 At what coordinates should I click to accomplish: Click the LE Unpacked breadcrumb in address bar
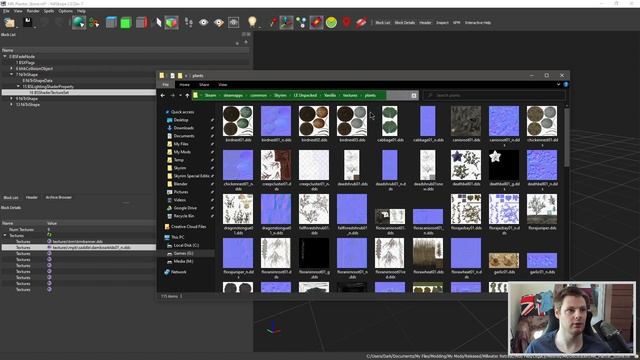pos(305,96)
